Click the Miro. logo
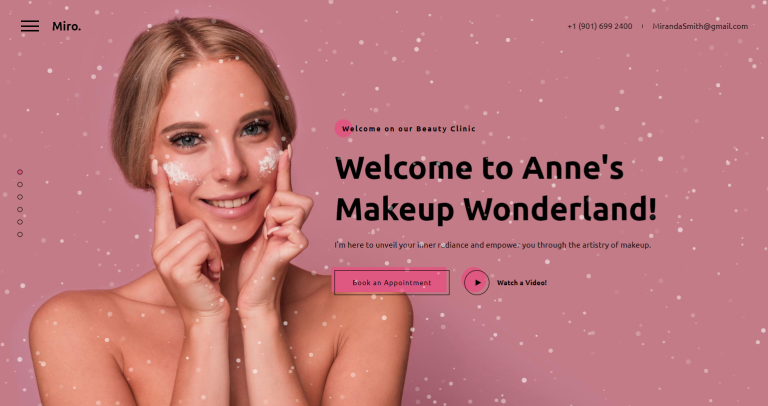This screenshot has width=768, height=406. point(66,26)
